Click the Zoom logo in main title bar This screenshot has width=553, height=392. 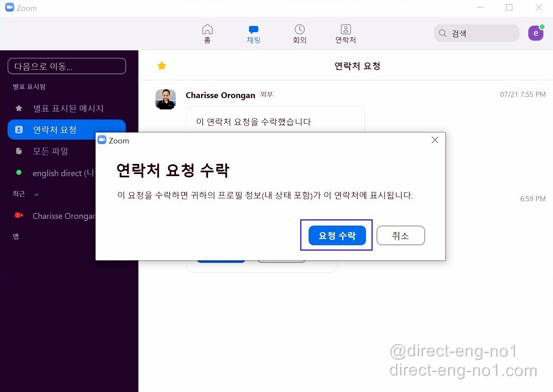tap(10, 8)
